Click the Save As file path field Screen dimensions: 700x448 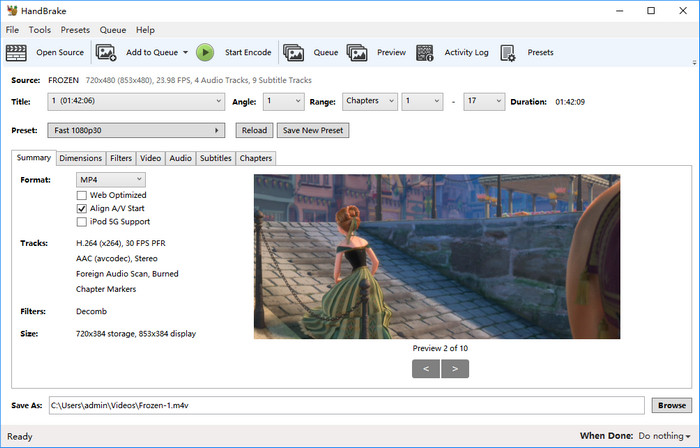coord(346,405)
